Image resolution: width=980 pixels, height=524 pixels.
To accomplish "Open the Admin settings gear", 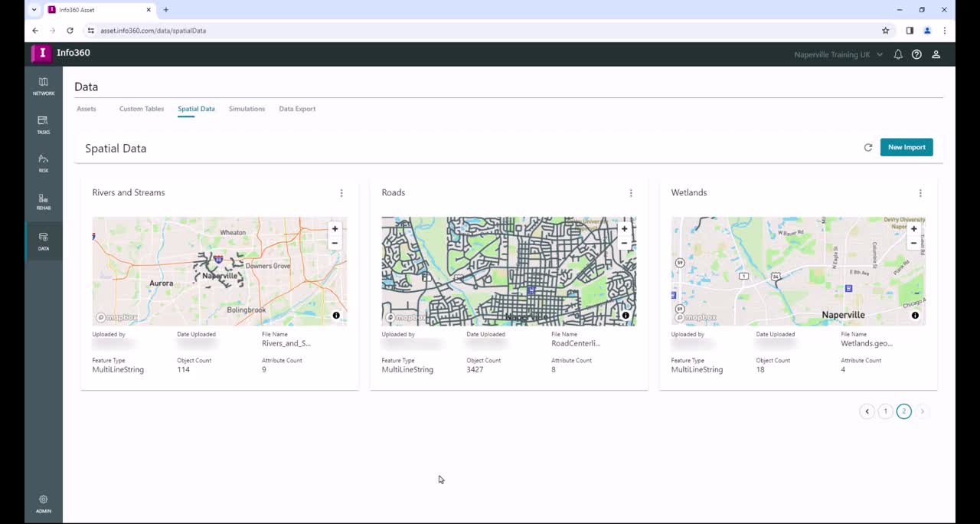I will pyautogui.click(x=44, y=503).
